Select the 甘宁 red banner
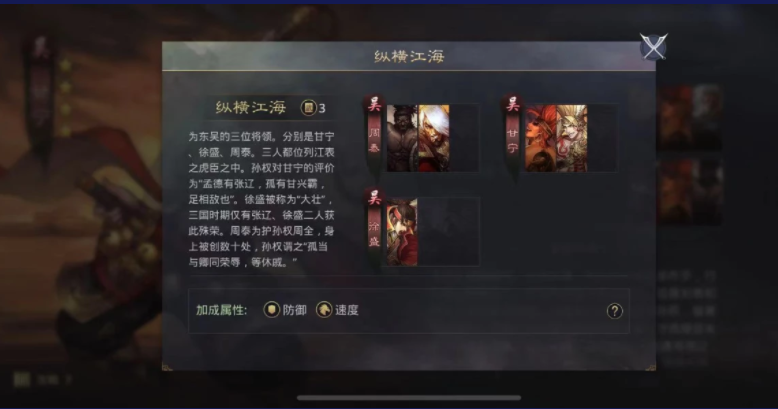The height and width of the screenshot is (409, 778). [x=513, y=134]
